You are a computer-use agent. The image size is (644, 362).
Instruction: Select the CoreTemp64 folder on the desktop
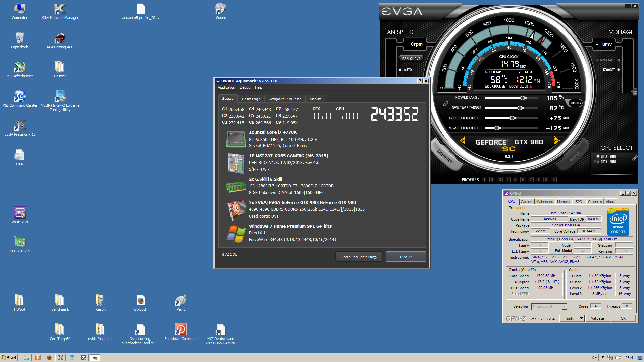(60, 332)
